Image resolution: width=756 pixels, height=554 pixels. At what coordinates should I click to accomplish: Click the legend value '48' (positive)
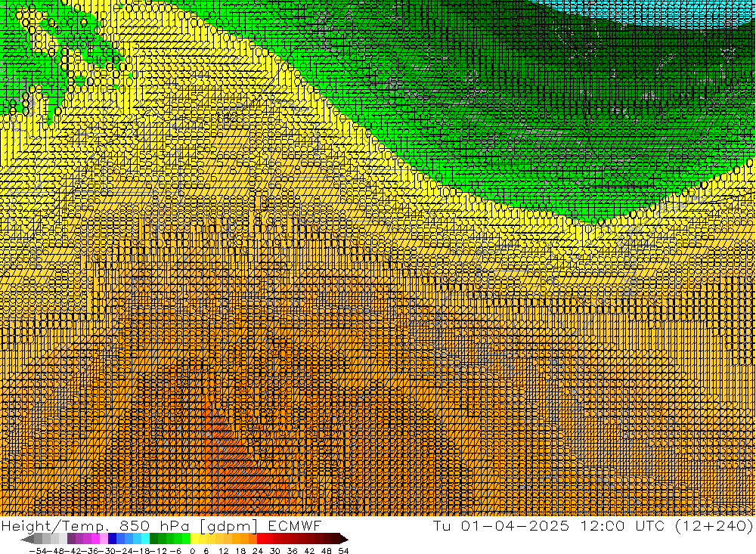point(327,551)
